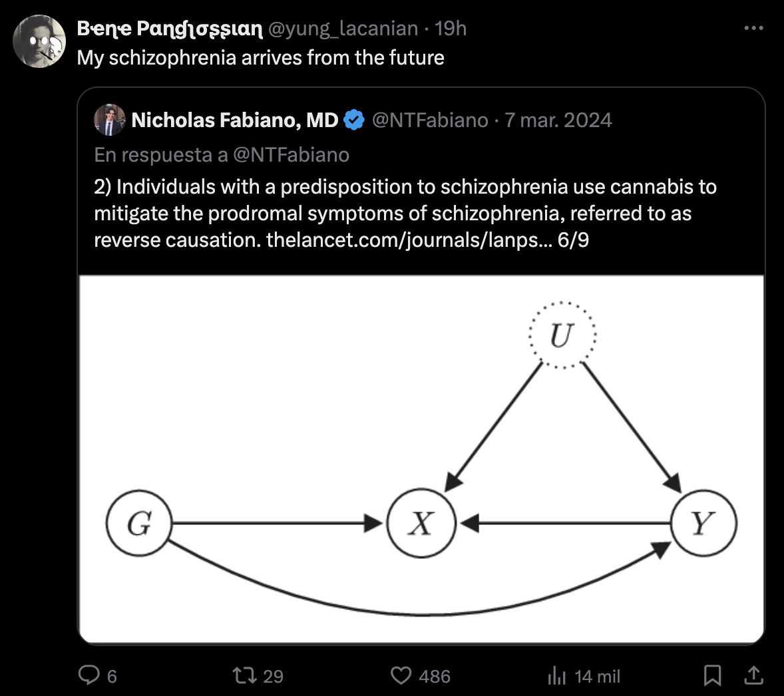Viewport: 784px width, 696px height.
Task: Click the Nicholas Fabiano, MD name
Action: click(235, 120)
